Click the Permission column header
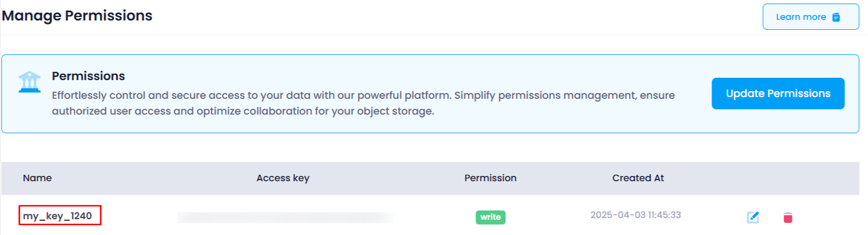Screen dimensions: 868x235 pos(490,178)
